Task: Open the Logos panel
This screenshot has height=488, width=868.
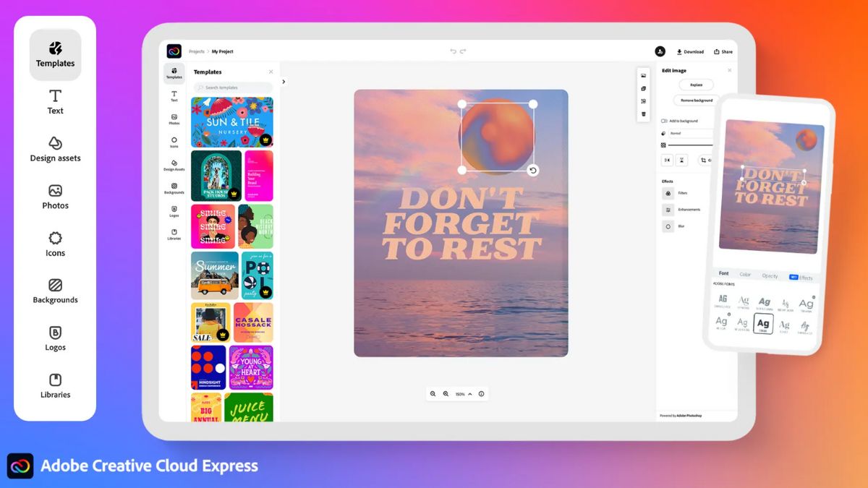Action: click(55, 339)
